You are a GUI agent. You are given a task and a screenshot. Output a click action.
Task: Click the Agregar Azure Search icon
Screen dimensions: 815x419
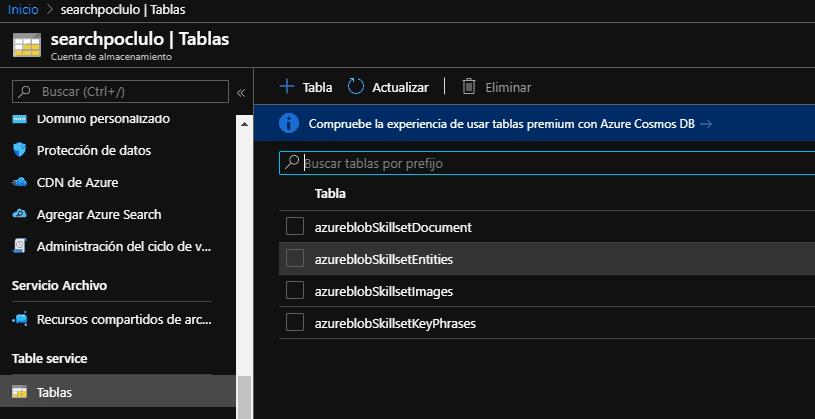pyautogui.click(x=19, y=214)
